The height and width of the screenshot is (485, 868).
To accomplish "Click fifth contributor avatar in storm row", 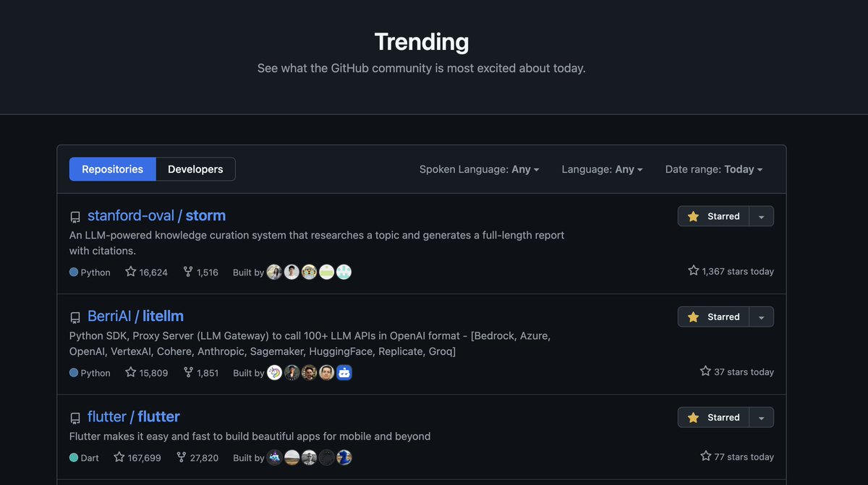I will [x=344, y=272].
